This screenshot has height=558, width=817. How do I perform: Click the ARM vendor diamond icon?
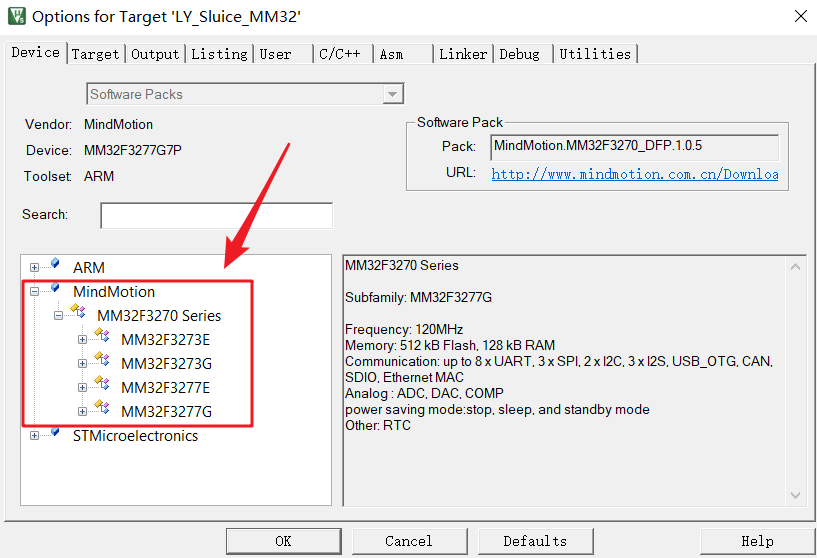[x=55, y=263]
